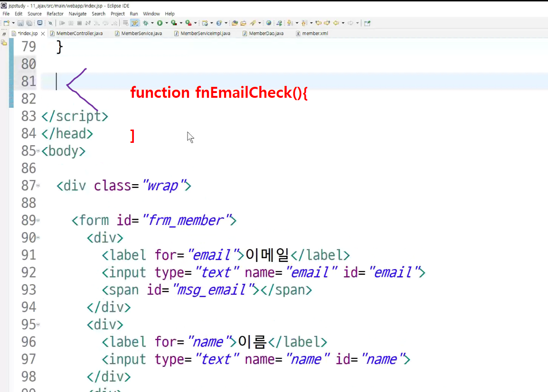The image size is (548, 392).
Task: Click the Step Into icon
Action: (x=97, y=23)
